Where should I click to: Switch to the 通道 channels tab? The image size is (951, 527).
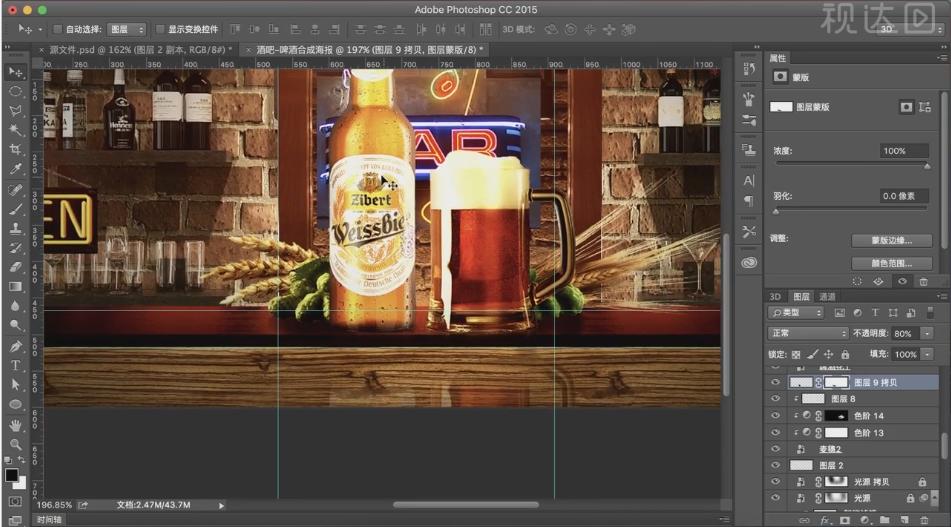point(827,297)
